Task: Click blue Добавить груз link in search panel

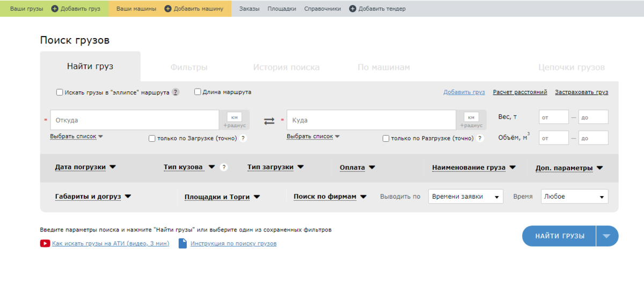Action: click(x=464, y=92)
